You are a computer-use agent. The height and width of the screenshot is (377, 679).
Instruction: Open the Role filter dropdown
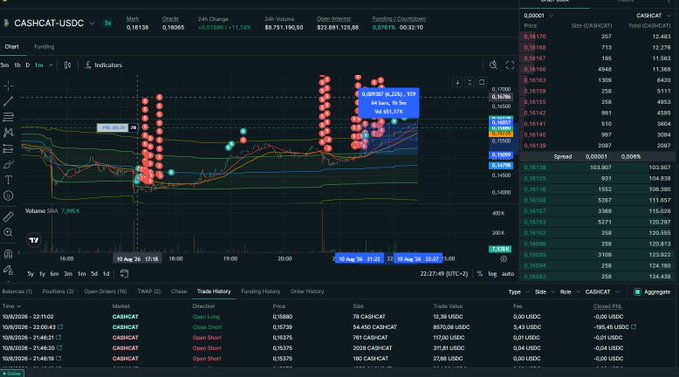[570, 292]
